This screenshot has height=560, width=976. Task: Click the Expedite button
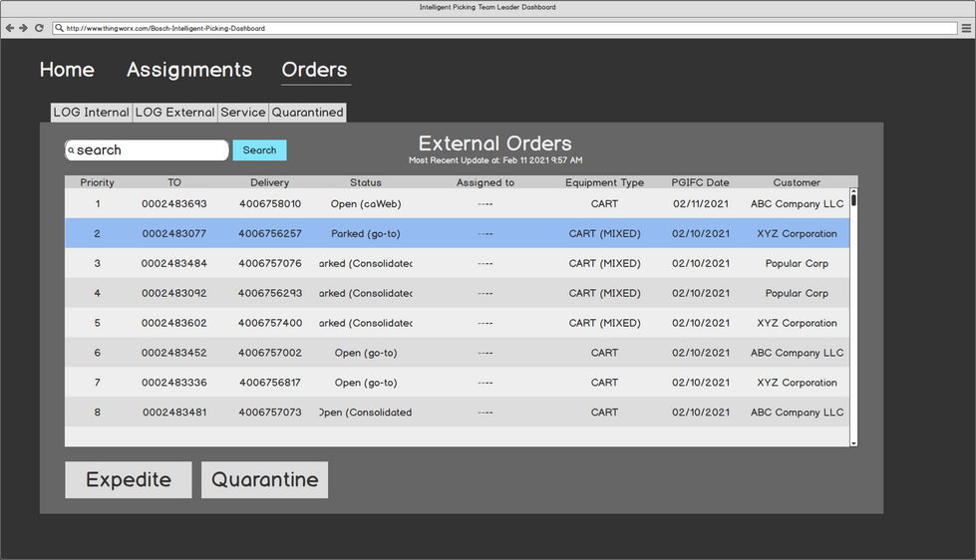[x=129, y=479]
